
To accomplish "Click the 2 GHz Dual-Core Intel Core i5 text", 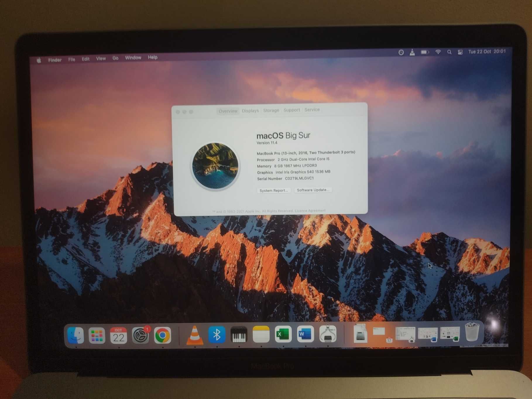I will coord(303,159).
